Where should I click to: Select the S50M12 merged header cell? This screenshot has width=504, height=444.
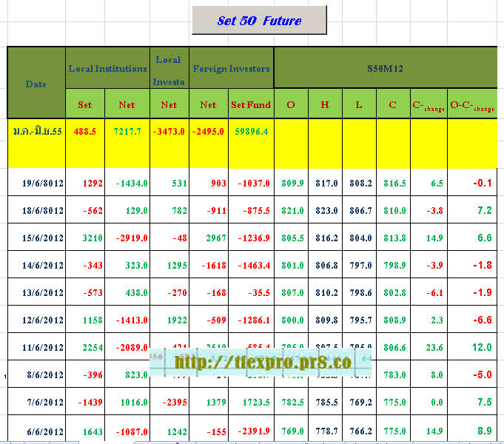(x=385, y=68)
